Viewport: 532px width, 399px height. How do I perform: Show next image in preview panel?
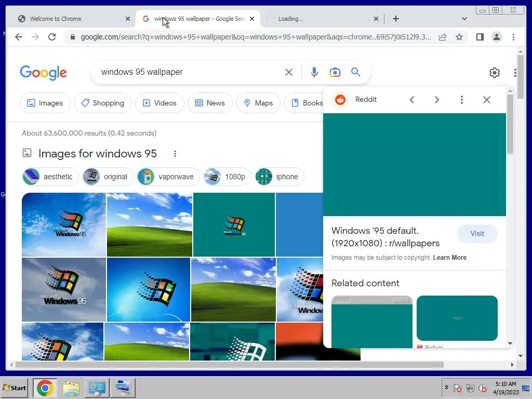[x=436, y=100]
